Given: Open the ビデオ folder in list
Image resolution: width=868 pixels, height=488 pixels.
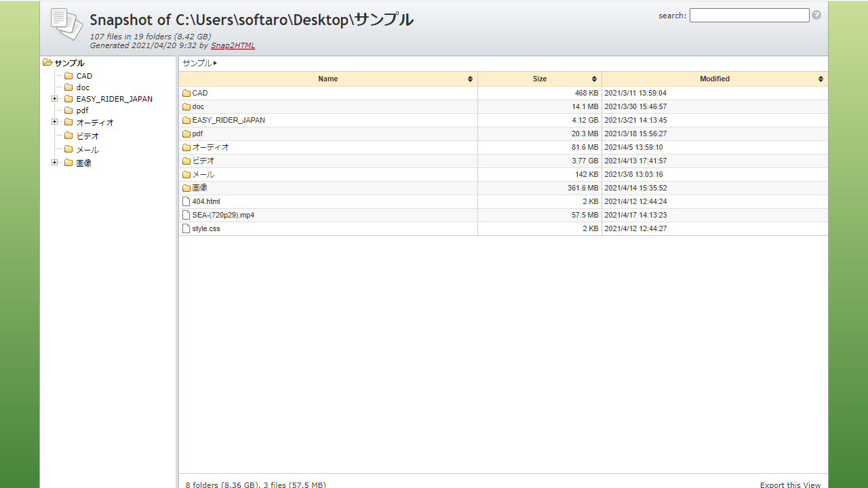Looking at the screenshot, I should point(203,161).
